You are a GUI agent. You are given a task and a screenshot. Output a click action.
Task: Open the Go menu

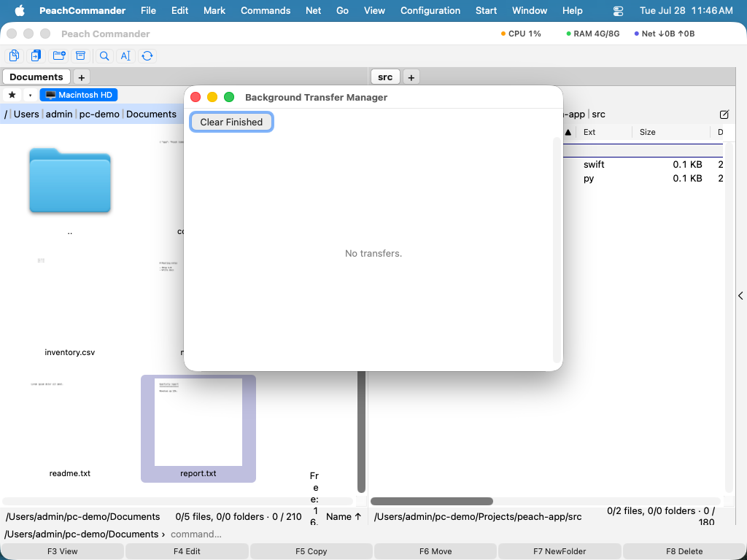click(342, 10)
